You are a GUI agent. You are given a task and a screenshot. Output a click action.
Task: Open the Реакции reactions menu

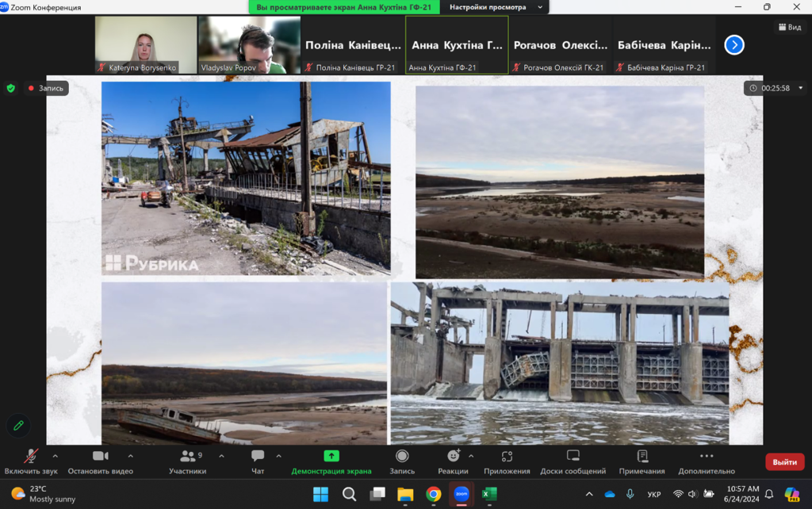click(453, 461)
